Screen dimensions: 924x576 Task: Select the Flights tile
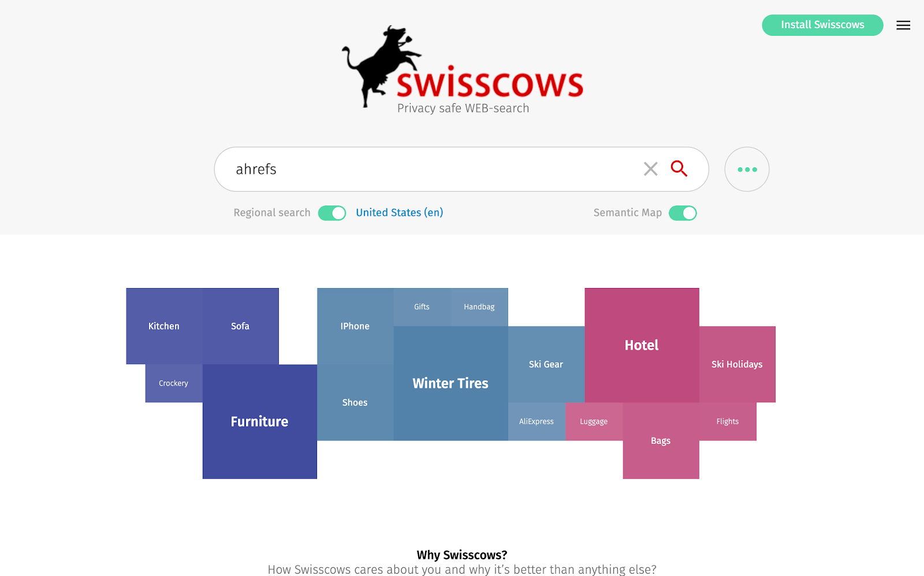tap(728, 421)
